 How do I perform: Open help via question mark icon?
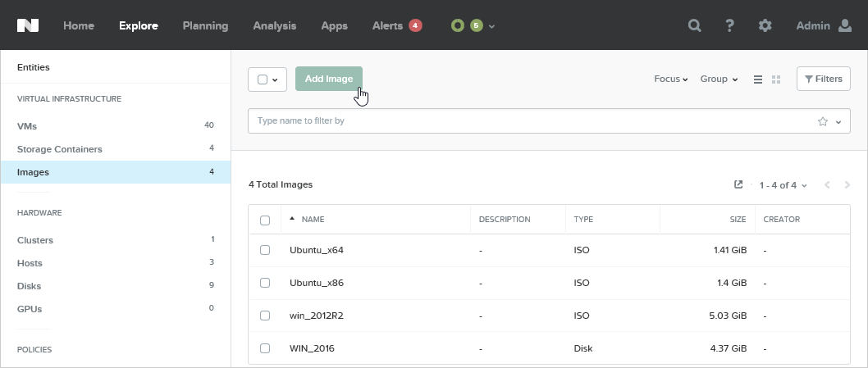(729, 25)
